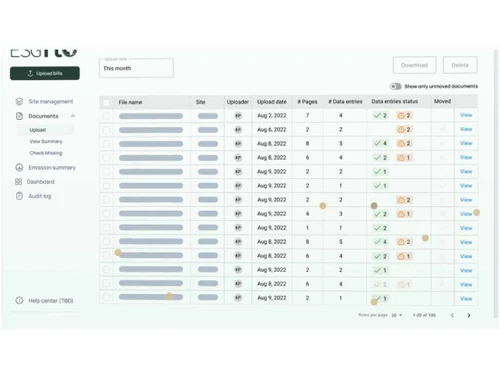
Task: Sort by the Site column header
Action: (201, 102)
